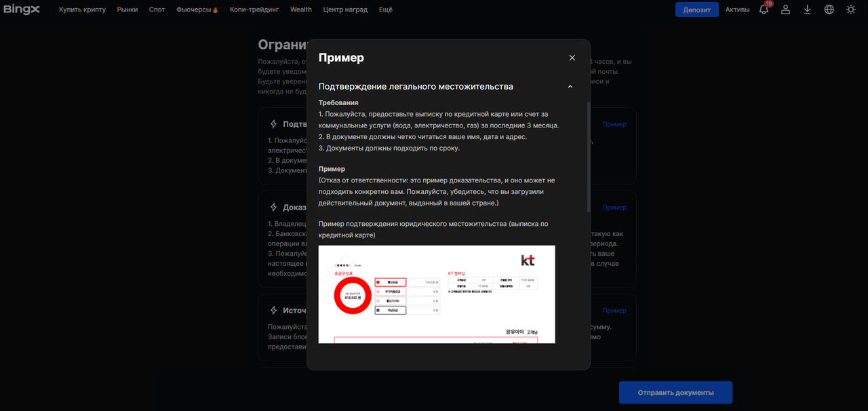Open the notifications bell icon
The height and width of the screenshot is (411, 868).
[x=764, y=9]
